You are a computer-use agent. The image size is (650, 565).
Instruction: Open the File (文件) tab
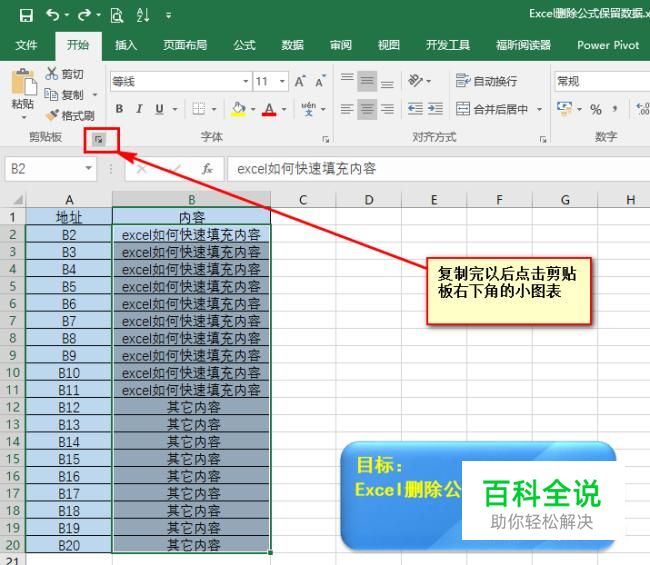click(x=26, y=45)
